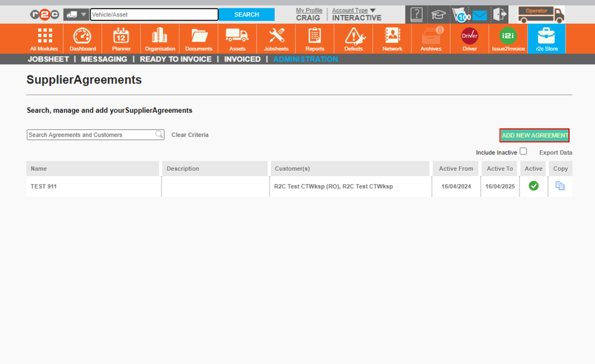Image resolution: width=595 pixels, height=364 pixels.
Task: Open the Jobsheets tools module
Action: pyautogui.click(x=276, y=39)
